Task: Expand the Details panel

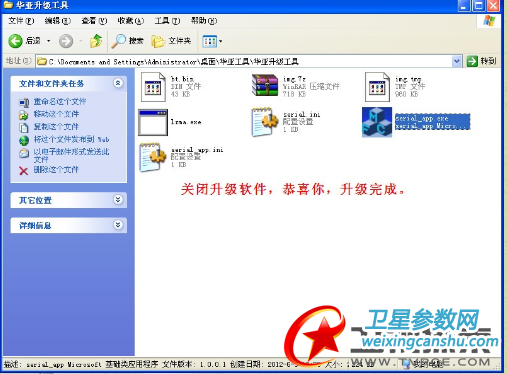Action: pyautogui.click(x=118, y=225)
